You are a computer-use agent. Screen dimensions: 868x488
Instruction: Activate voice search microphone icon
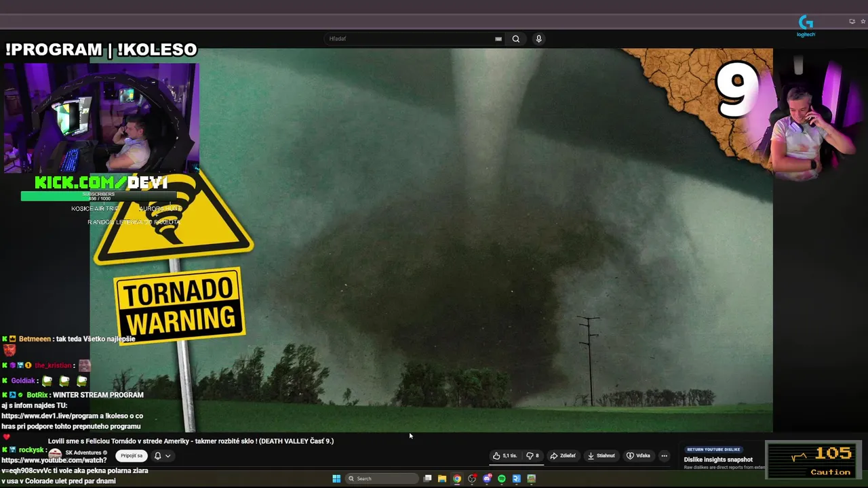[x=538, y=39]
